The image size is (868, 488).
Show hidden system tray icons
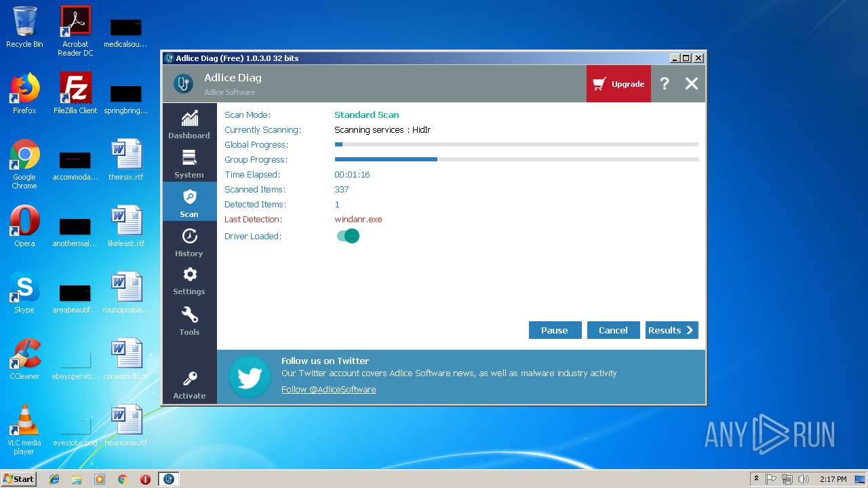pos(756,479)
